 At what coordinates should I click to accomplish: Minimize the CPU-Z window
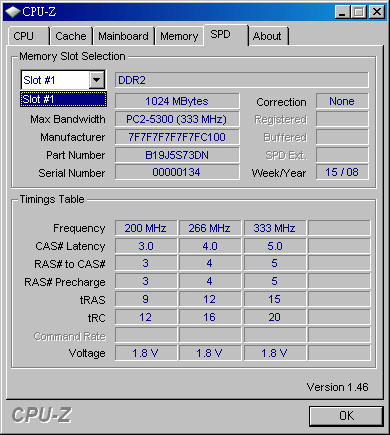[342, 12]
